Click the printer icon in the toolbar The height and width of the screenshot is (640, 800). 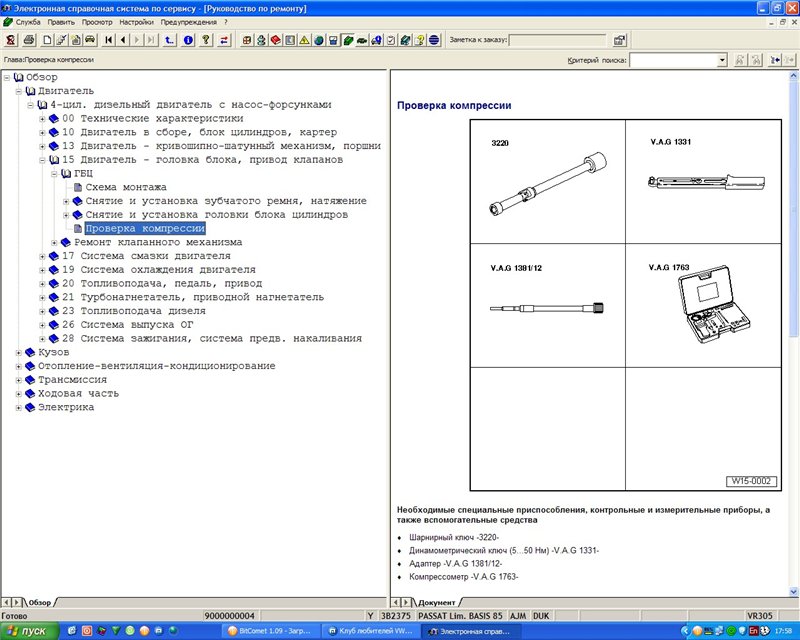[x=29, y=40]
